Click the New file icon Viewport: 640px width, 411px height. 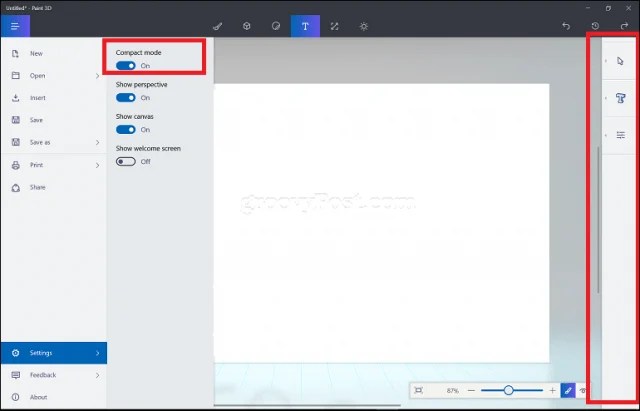click(16, 53)
